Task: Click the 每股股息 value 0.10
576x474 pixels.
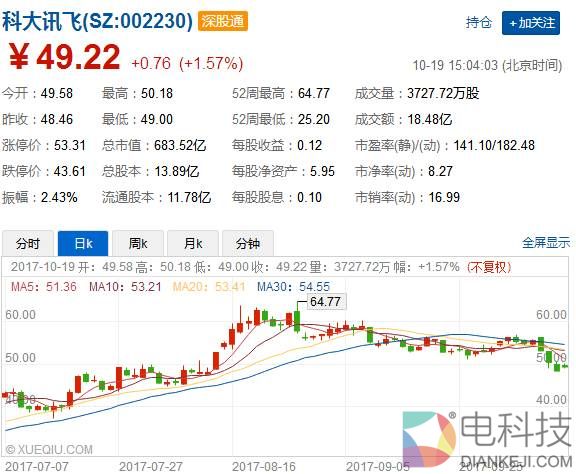Action: pos(310,198)
